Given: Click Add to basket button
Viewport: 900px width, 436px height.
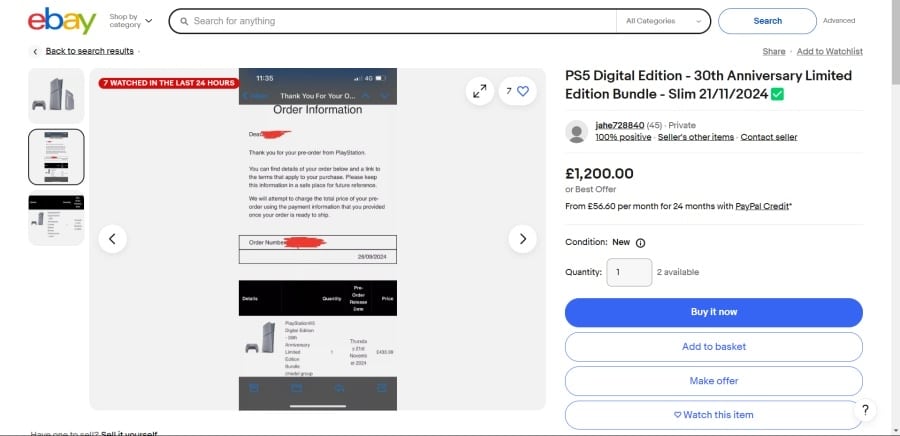Looking at the screenshot, I should click(713, 347).
